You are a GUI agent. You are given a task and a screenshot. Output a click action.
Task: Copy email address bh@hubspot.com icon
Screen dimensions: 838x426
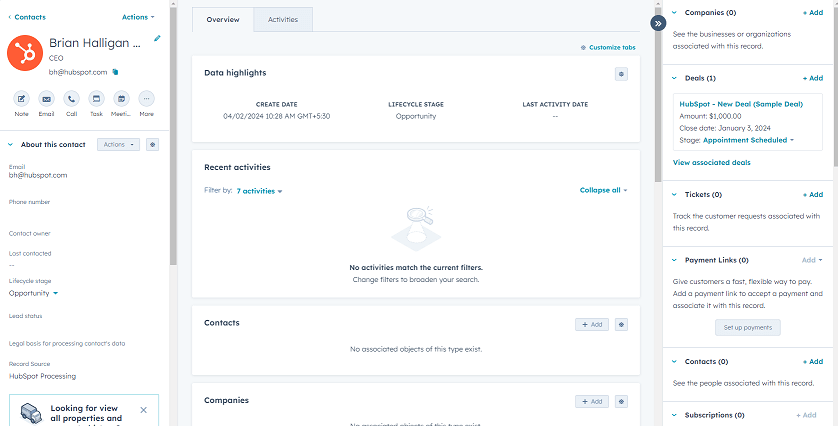[115, 72]
